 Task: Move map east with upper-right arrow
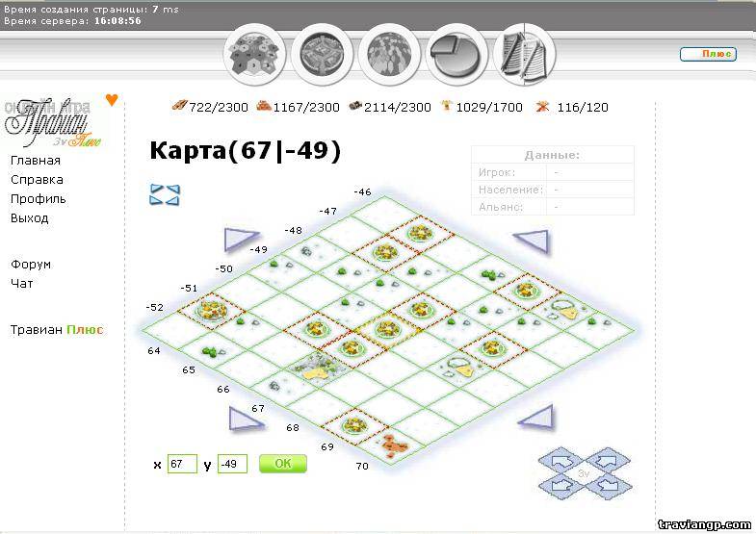tap(533, 241)
